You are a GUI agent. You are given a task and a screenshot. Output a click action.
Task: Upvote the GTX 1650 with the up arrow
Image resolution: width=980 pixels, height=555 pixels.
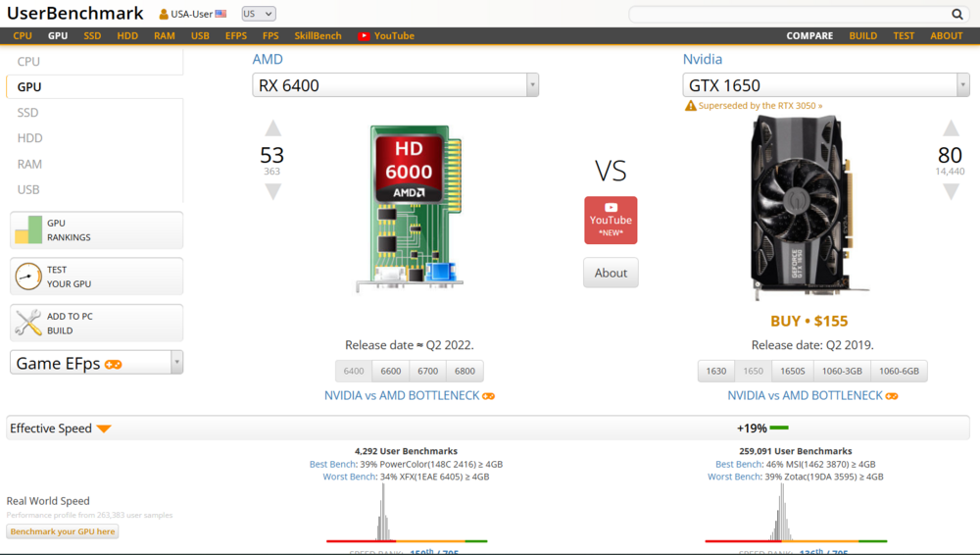[x=951, y=128]
